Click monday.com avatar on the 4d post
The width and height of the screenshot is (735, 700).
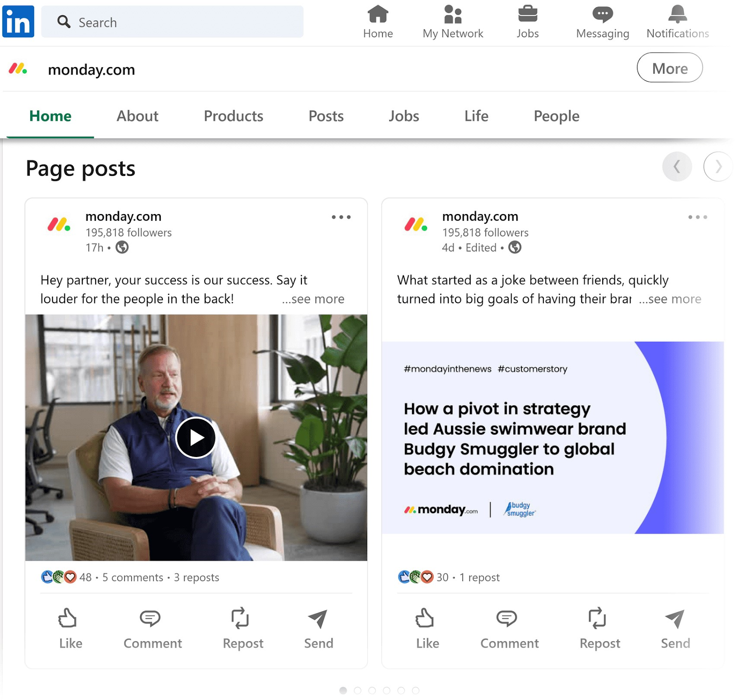tap(416, 225)
